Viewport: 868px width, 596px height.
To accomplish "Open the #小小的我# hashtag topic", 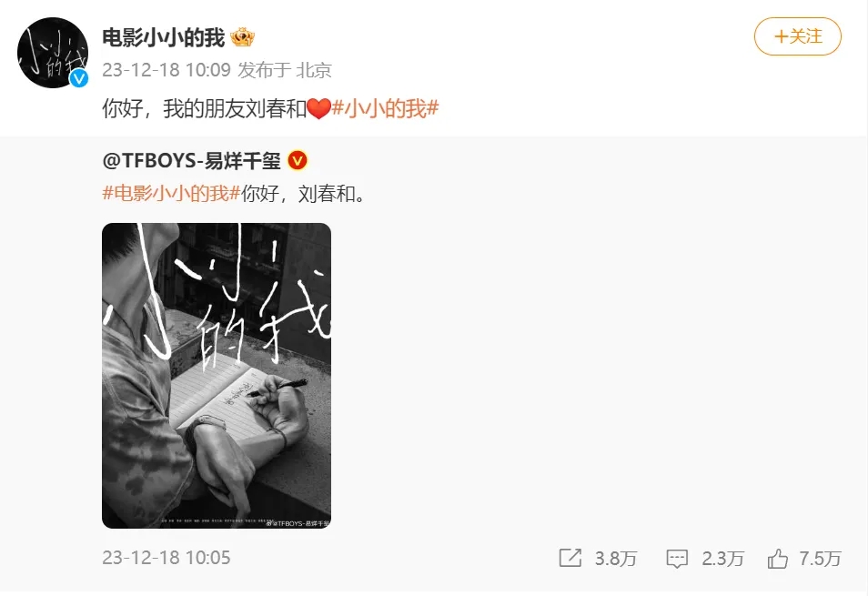I will [x=385, y=108].
